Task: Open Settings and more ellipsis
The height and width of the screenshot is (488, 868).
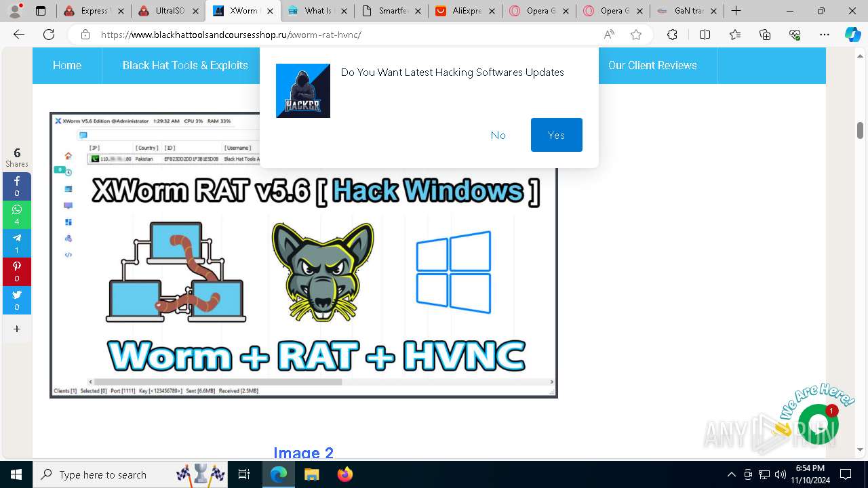Action: pos(825,35)
